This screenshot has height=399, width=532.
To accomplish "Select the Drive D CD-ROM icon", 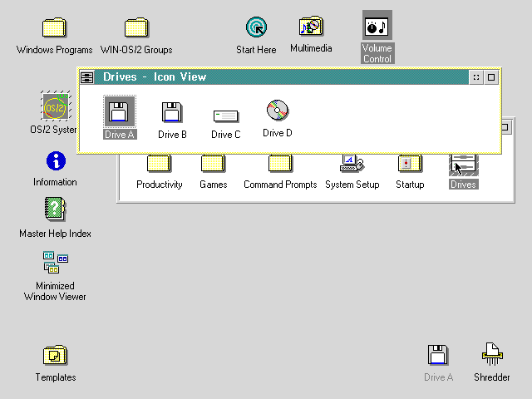I will [278, 110].
